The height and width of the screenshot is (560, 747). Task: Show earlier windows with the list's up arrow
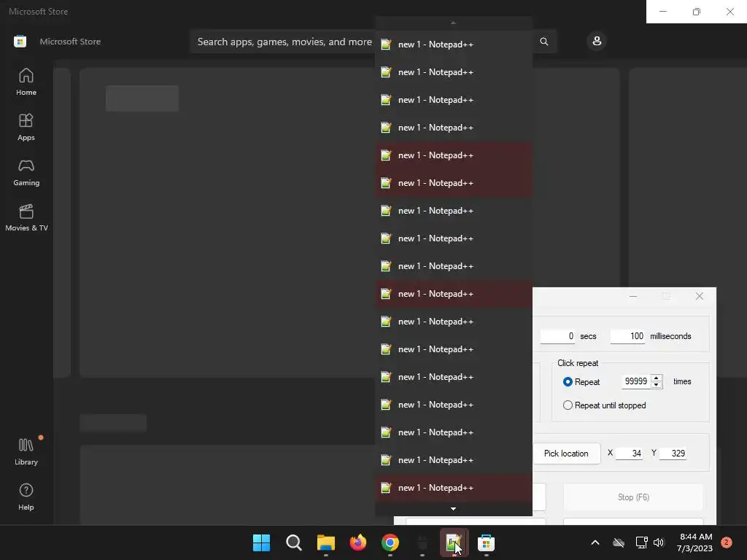pyautogui.click(x=453, y=23)
